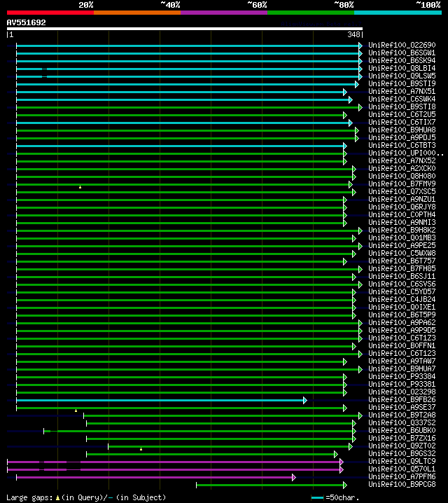Select the UniRef100_A9PA62 label
This screenshot has width=448, height=503.
(402, 322)
